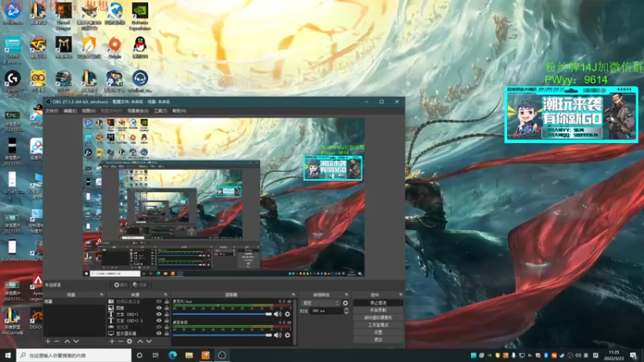Hide the 视频采集设备 source with its eye icon
Screen dimensions: 644x362
159,302
